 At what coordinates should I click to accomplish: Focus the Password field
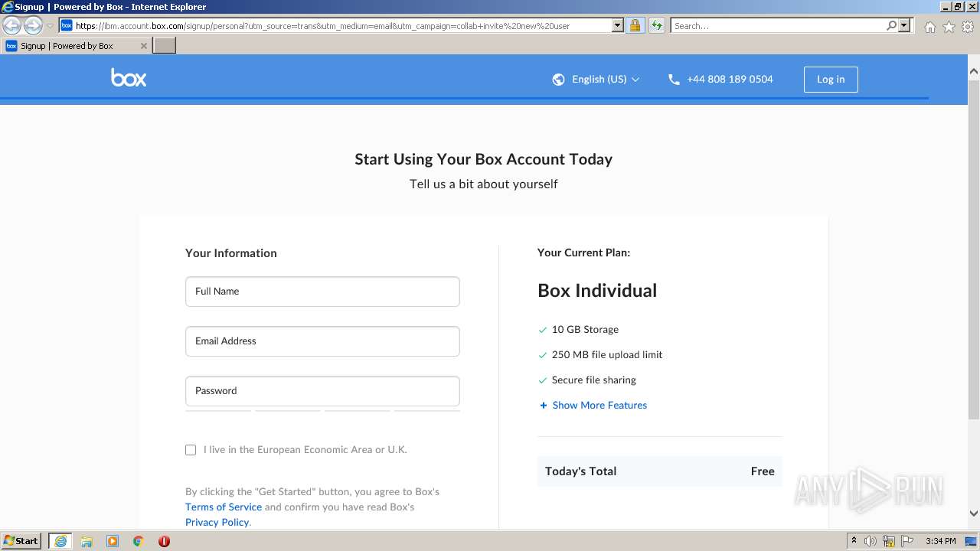(322, 391)
